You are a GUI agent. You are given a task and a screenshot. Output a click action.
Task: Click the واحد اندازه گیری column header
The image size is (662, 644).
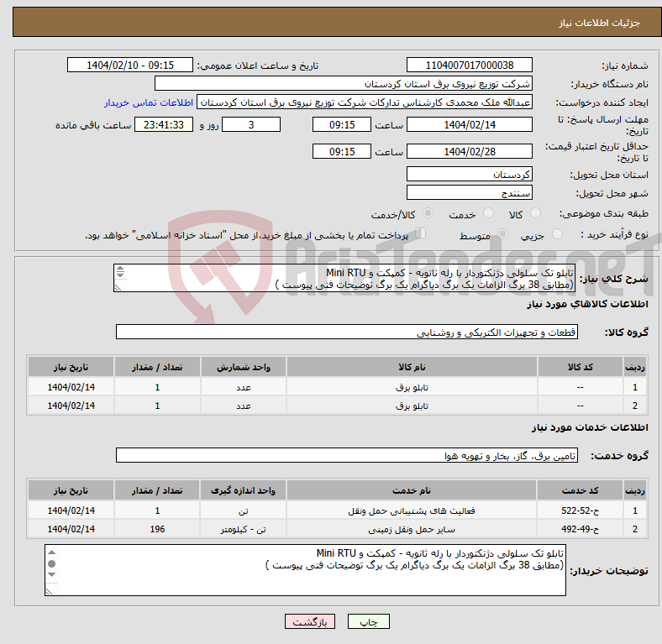[x=243, y=490]
